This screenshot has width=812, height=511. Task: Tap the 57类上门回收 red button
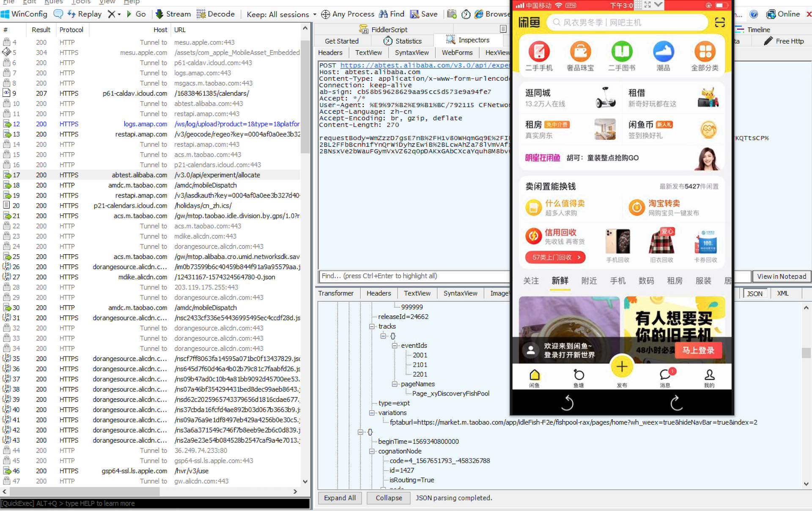(x=555, y=257)
